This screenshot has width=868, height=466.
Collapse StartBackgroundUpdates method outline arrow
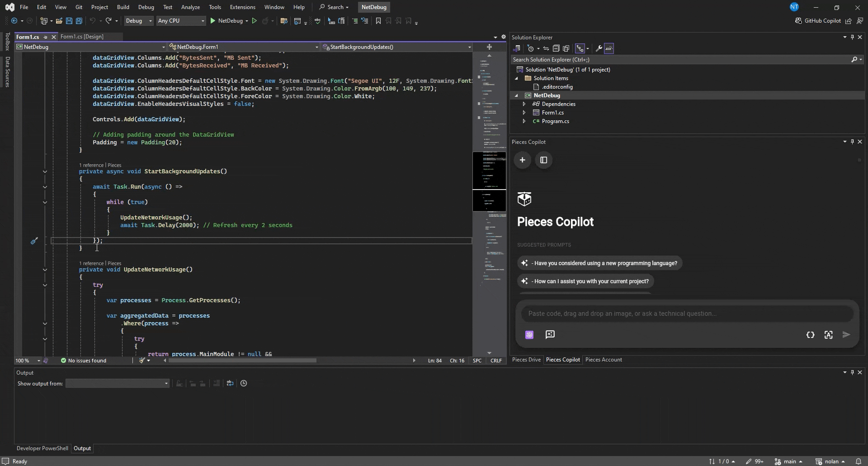(x=45, y=171)
